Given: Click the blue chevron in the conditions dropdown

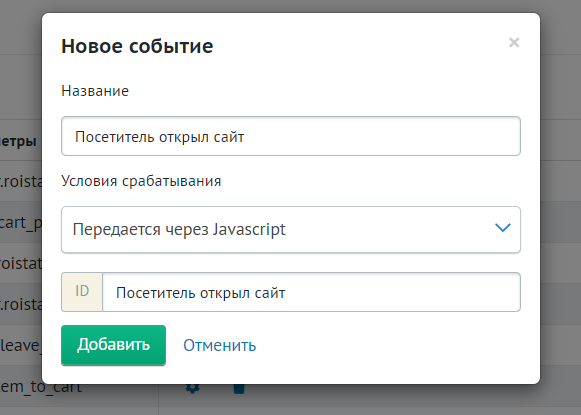Looking at the screenshot, I should pyautogui.click(x=503, y=228).
